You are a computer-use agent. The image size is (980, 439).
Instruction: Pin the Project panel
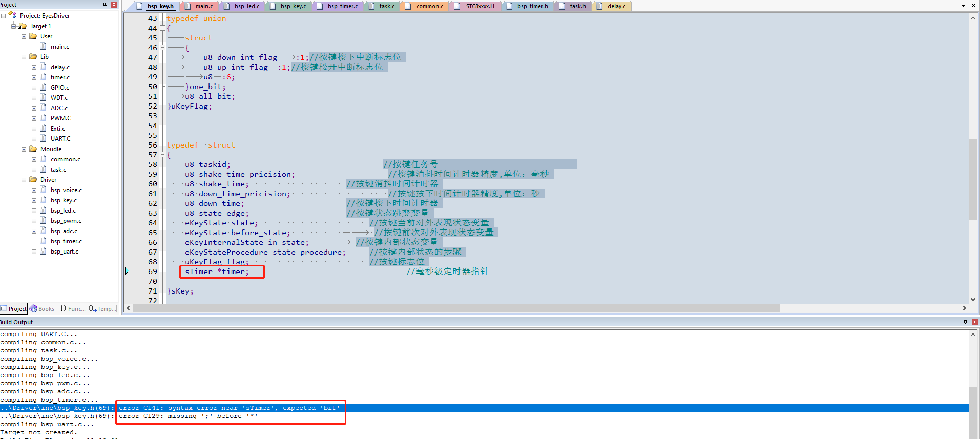[x=105, y=4]
